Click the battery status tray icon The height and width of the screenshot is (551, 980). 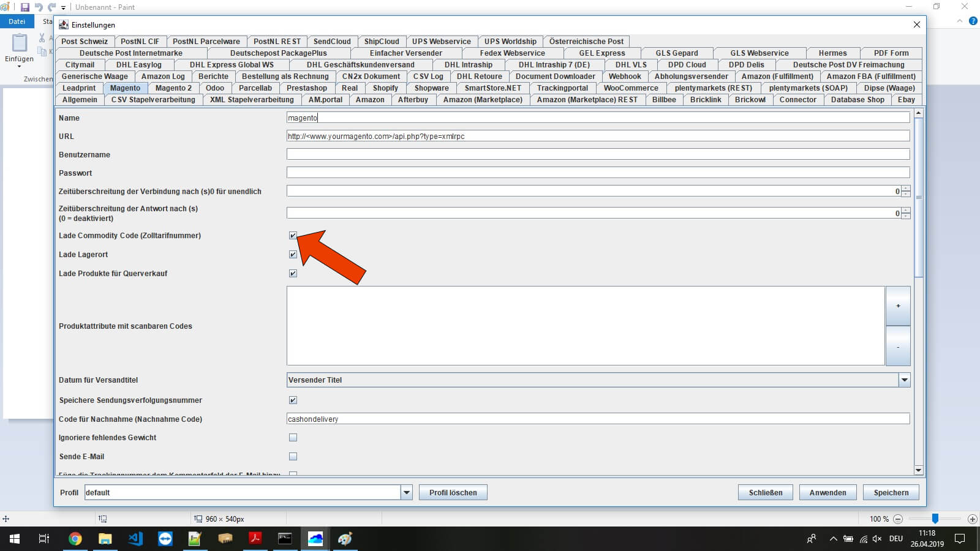[848, 539]
